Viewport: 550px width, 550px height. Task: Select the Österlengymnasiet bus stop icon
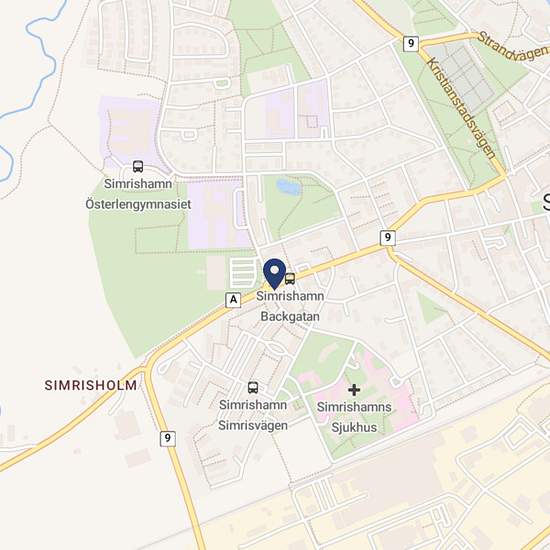[x=138, y=166]
